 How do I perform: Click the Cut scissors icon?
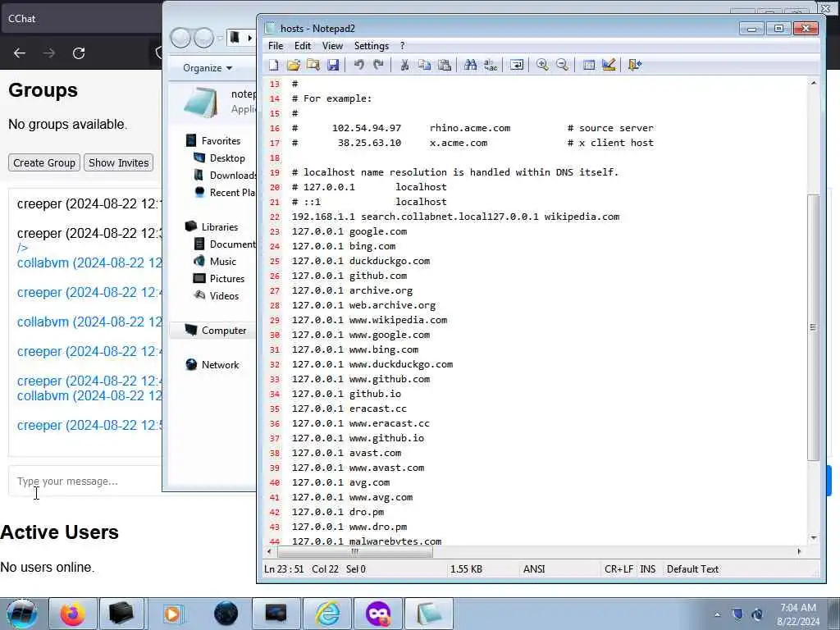[404, 66]
